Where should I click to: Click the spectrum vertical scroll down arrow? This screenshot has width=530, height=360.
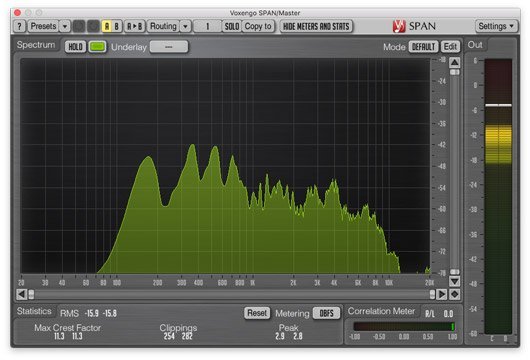455,281
